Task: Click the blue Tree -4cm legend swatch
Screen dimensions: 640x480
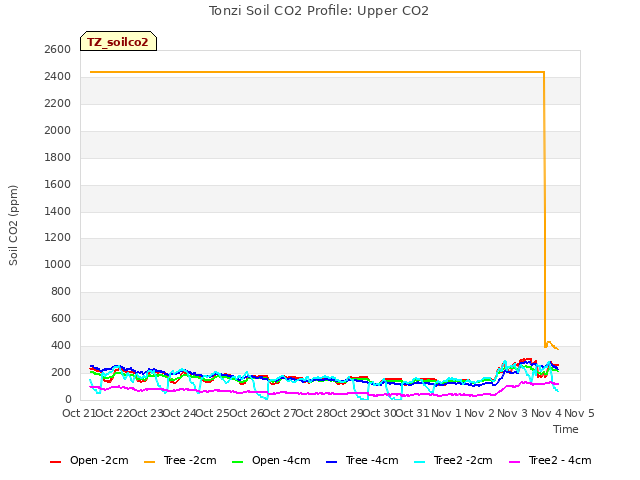Action: click(331, 462)
